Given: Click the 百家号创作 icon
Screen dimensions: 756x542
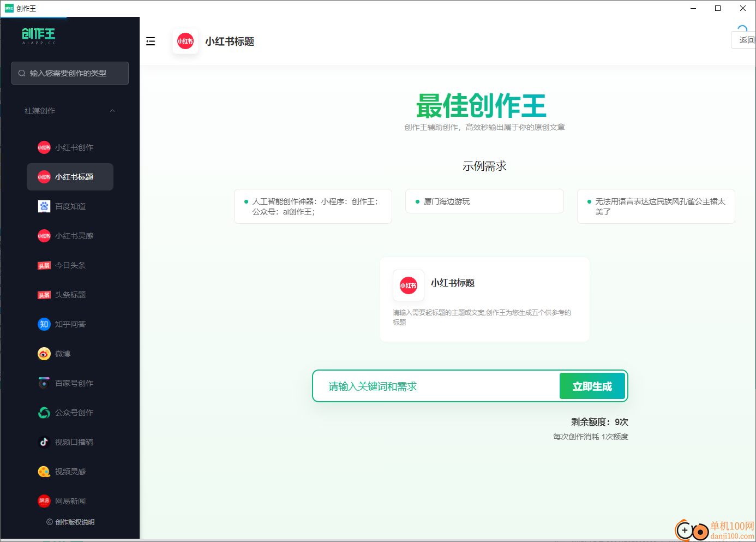Looking at the screenshot, I should [44, 383].
